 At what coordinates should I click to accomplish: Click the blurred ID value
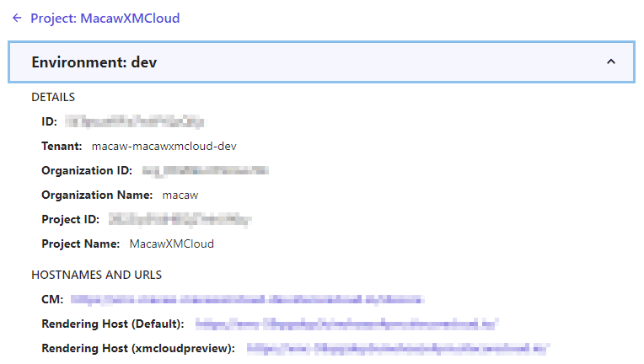(x=135, y=121)
